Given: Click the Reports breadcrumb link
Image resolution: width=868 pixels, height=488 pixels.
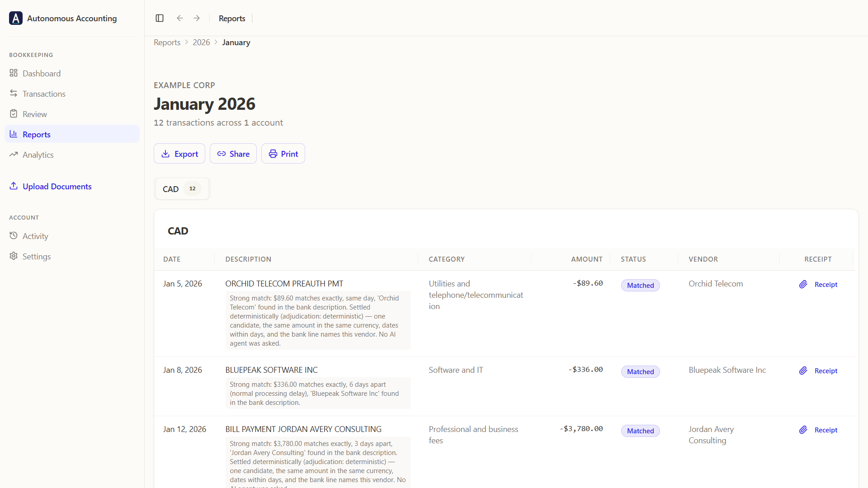Looking at the screenshot, I should point(167,42).
